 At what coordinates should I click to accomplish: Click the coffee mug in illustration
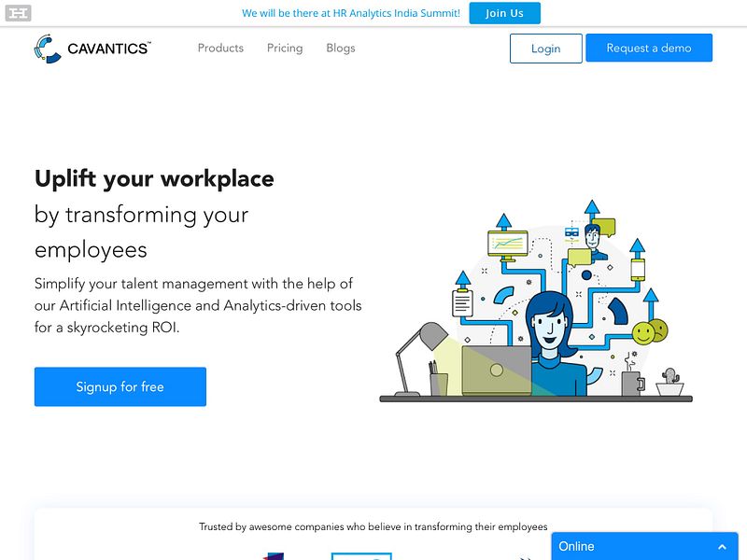633,383
